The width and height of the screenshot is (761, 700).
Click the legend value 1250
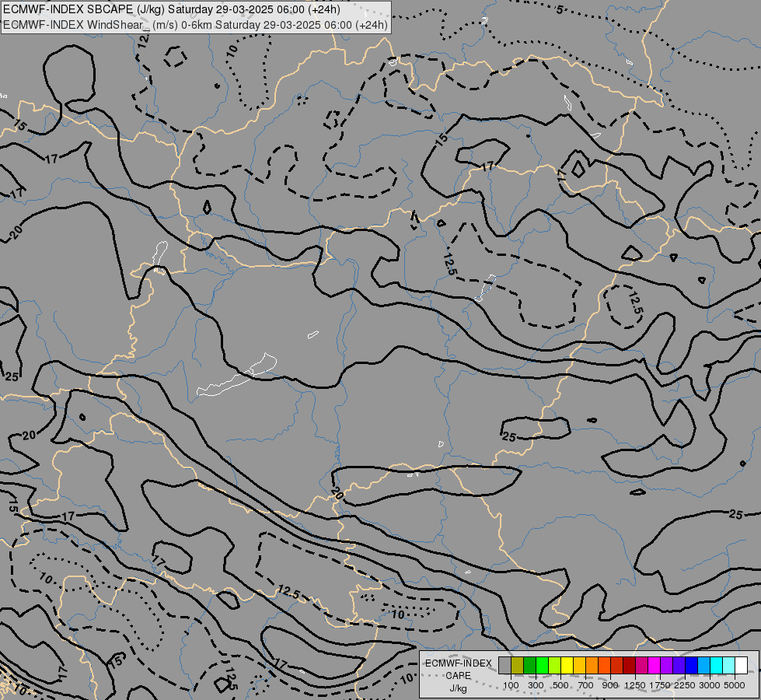click(x=635, y=685)
